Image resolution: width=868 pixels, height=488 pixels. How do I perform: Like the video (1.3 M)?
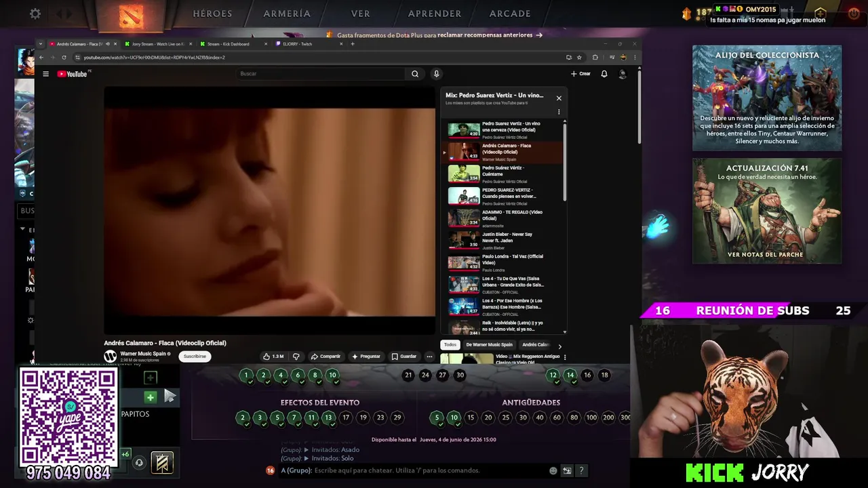click(x=273, y=356)
